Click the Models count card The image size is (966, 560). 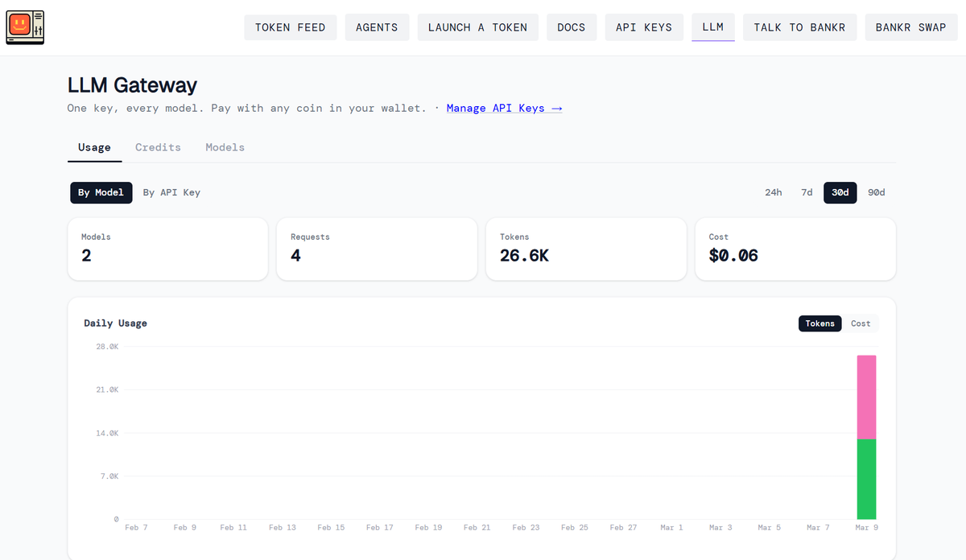(x=167, y=249)
